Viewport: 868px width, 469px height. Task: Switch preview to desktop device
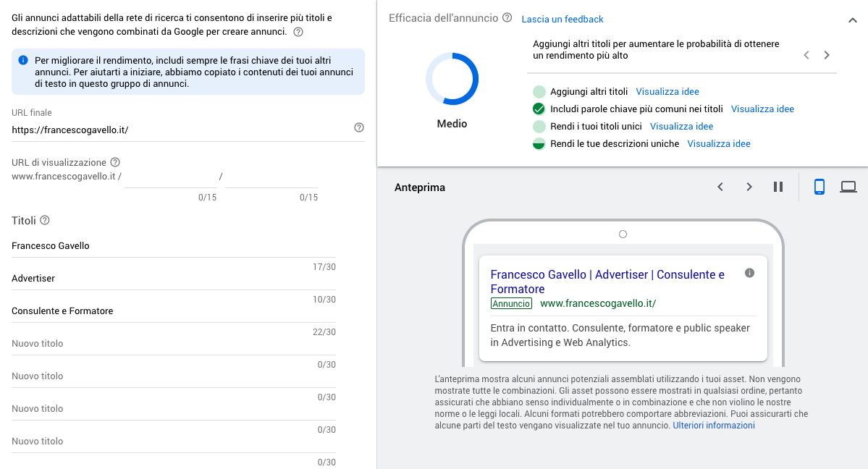[x=848, y=187]
